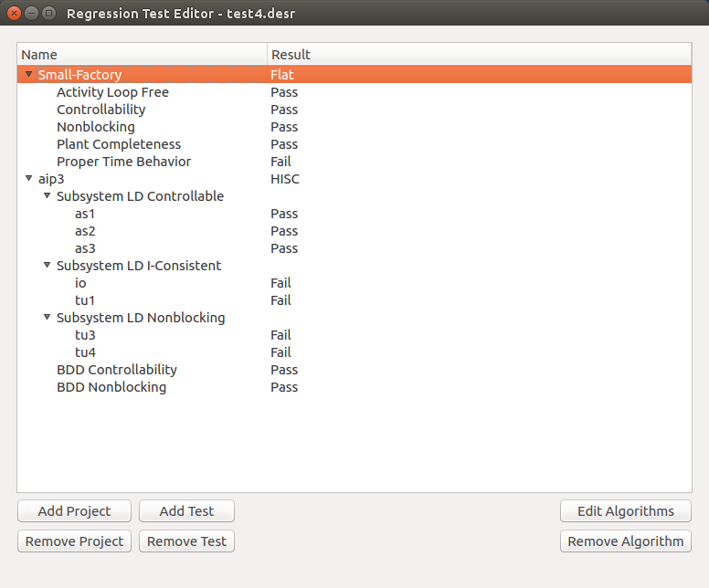Image resolution: width=709 pixels, height=588 pixels.
Task: Select the Plant Completeness test row
Action: (119, 144)
